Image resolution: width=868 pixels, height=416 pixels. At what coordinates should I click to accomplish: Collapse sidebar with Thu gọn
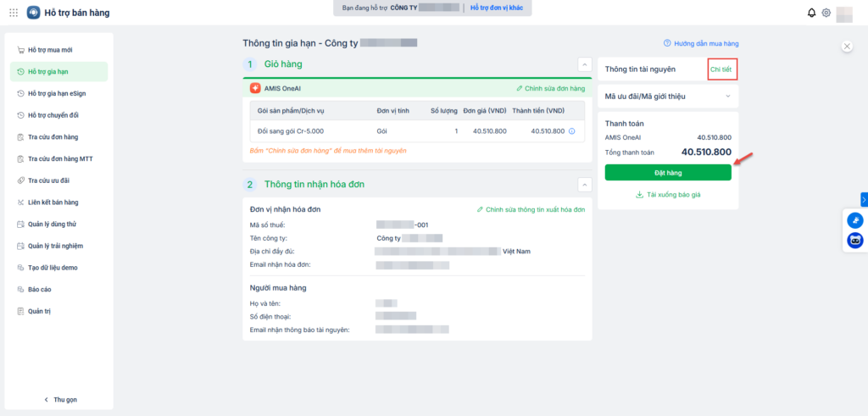point(59,399)
